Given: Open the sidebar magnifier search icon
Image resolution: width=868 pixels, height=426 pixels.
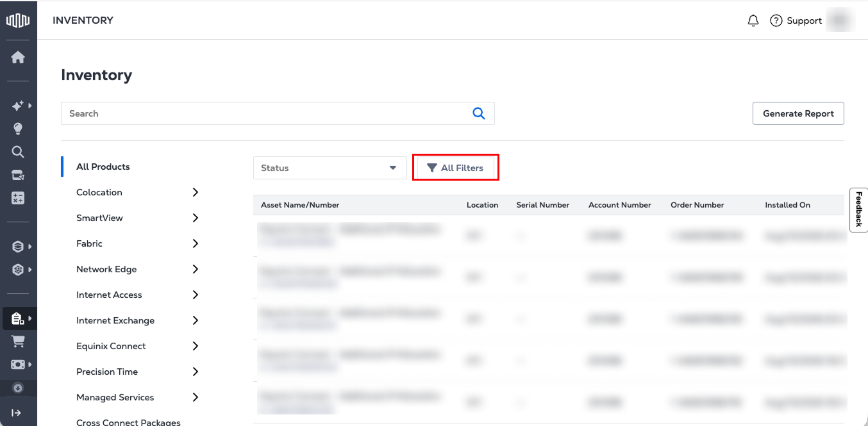Looking at the screenshot, I should 18,152.
